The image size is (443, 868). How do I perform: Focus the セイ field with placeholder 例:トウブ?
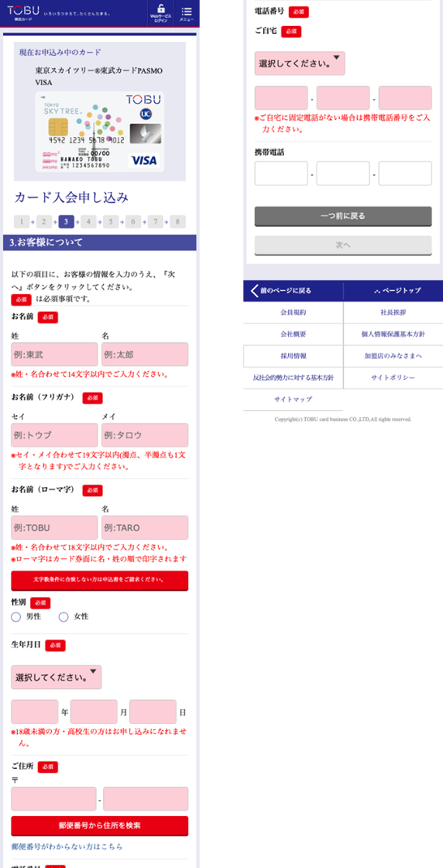click(x=54, y=435)
